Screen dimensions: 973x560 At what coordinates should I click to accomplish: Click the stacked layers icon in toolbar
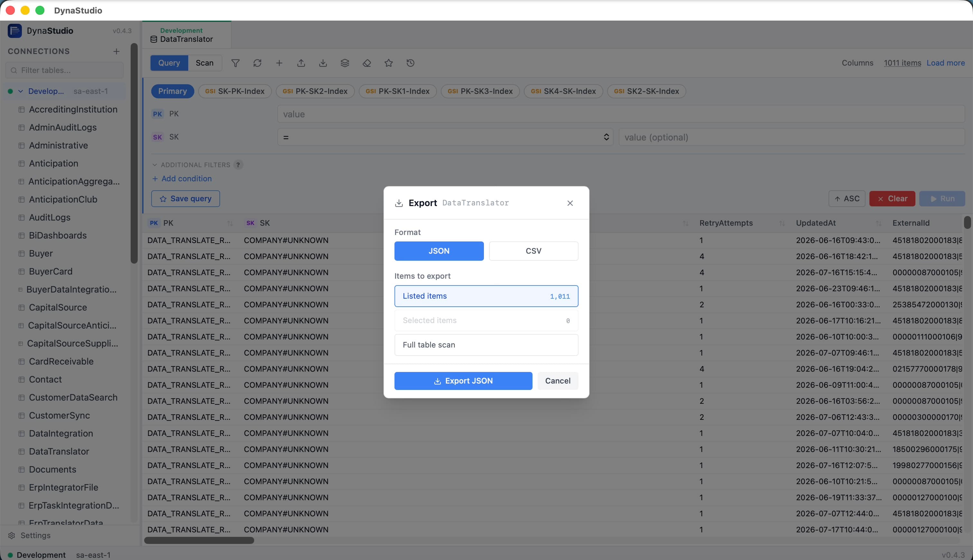345,63
